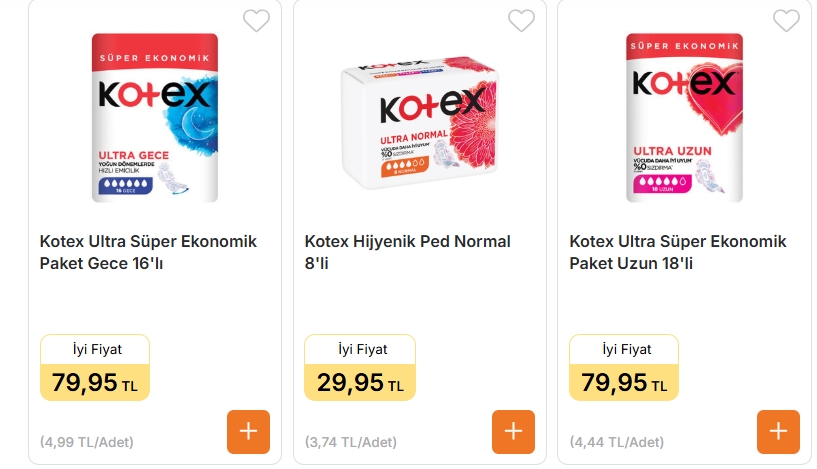Screen dimensions: 817x469
Task: Favorite the Kotex Ultra Gece 16'lı product
Action: (257, 20)
